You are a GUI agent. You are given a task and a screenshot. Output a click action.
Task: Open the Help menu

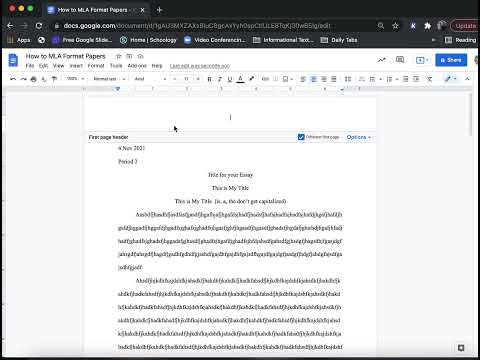point(157,66)
